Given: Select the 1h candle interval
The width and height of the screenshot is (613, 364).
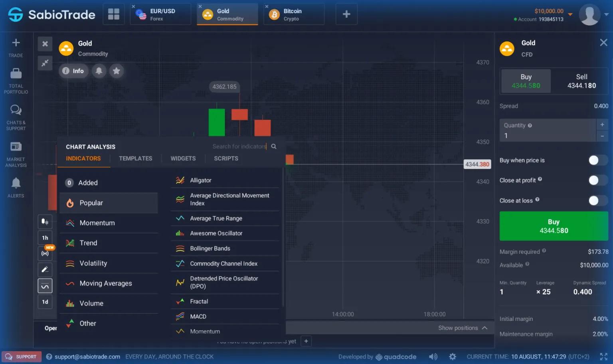Looking at the screenshot, I should 45,238.
